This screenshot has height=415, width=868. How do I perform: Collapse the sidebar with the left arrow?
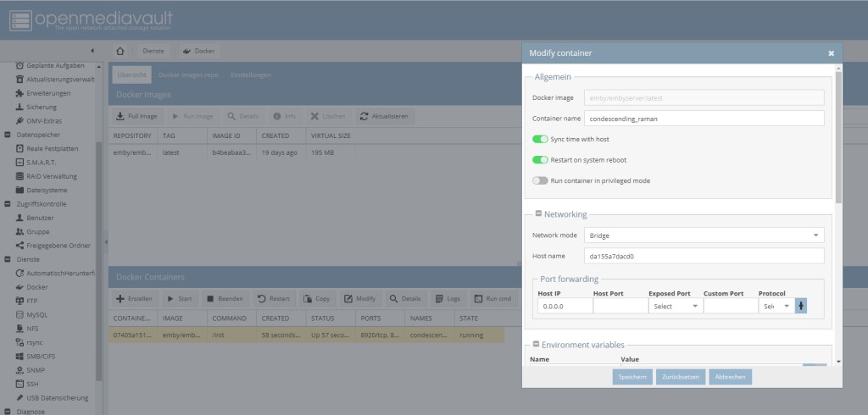tap(92, 51)
